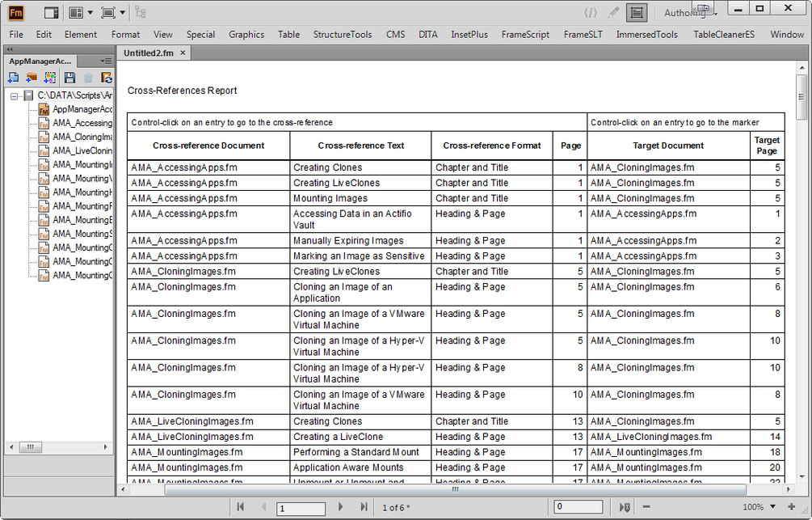
Task: Open the screen mode dropdown arrow
Action: click(122, 13)
